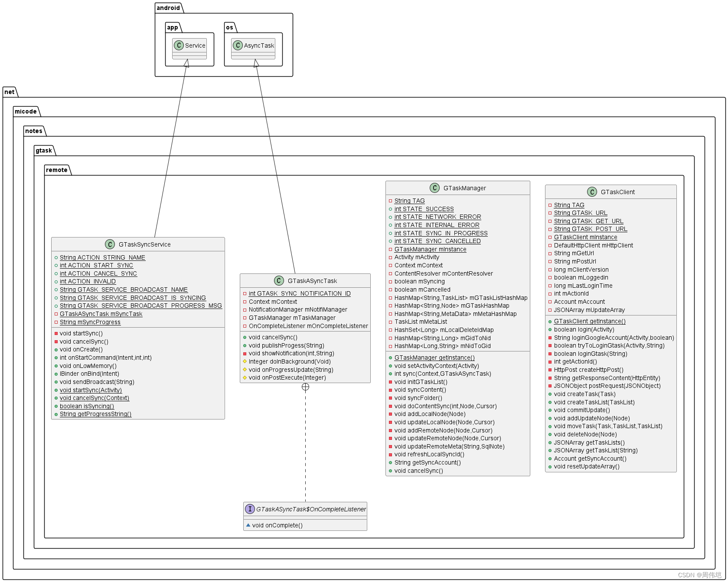The image size is (728, 582).
Task: Click the green dot before void onCreate()
Action: click(x=56, y=349)
